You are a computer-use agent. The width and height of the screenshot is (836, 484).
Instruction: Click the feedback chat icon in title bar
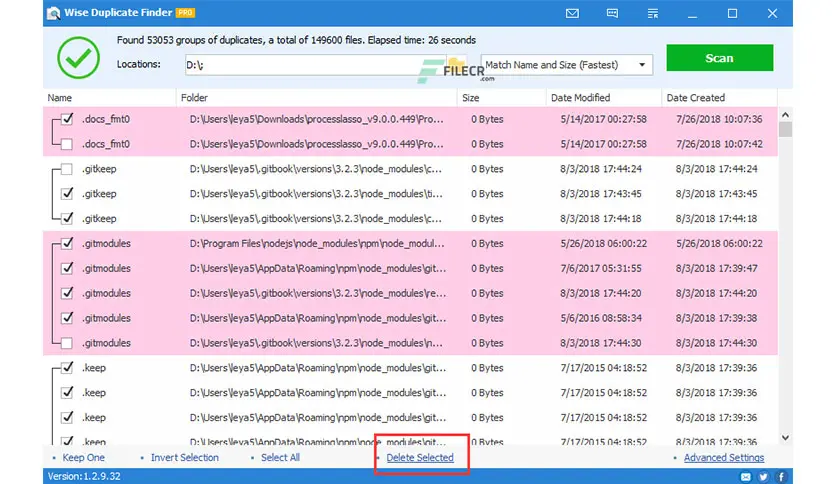pyautogui.click(x=612, y=13)
